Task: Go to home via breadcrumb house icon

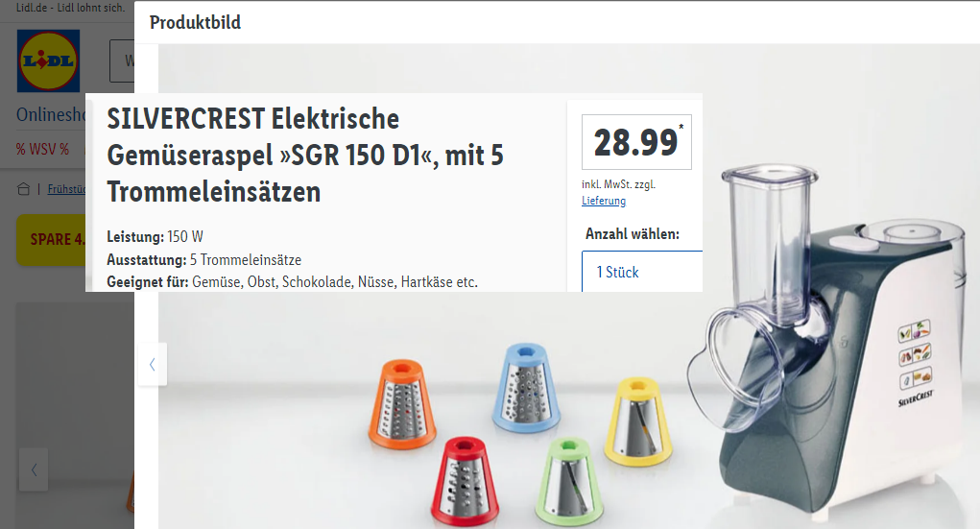Action: coord(24,189)
